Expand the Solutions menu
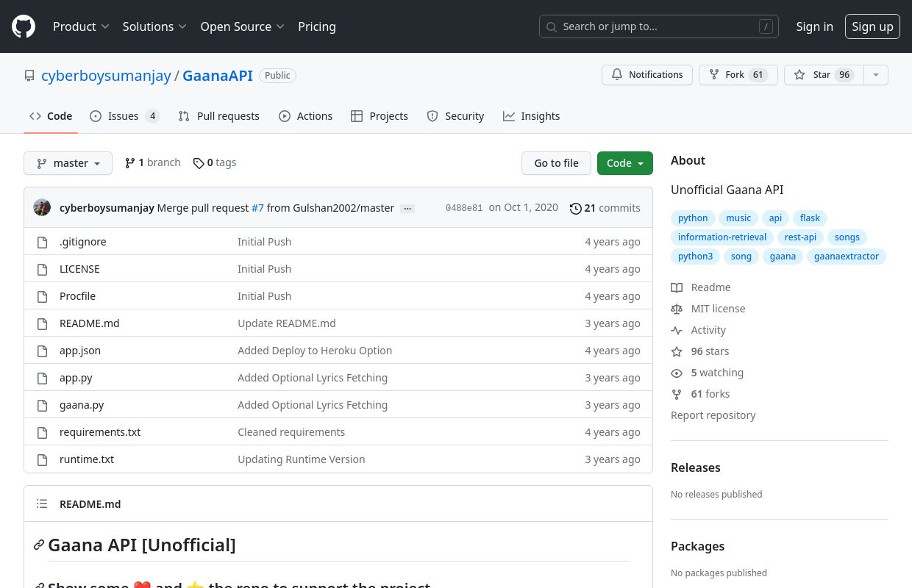This screenshot has width=912, height=588. 154,26
